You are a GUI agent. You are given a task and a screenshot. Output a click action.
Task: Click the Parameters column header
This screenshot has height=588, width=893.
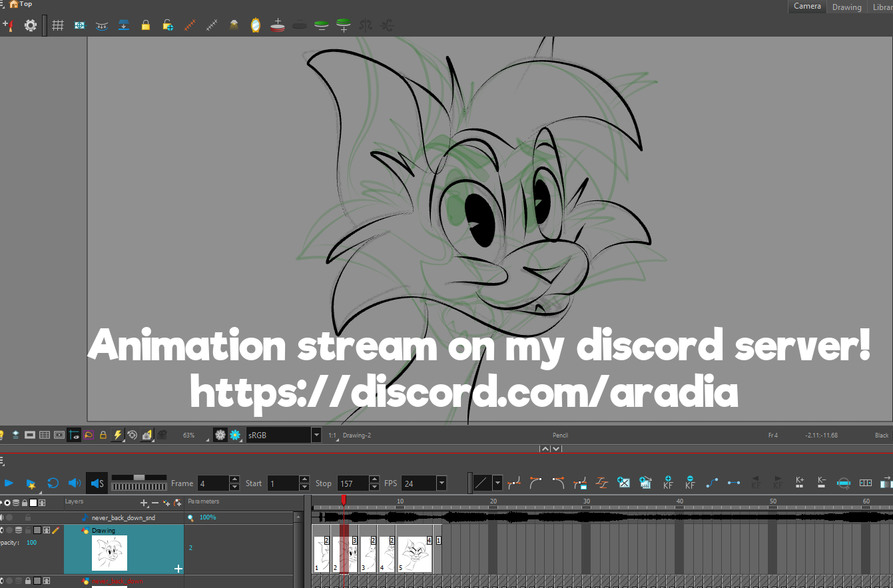[204, 501]
